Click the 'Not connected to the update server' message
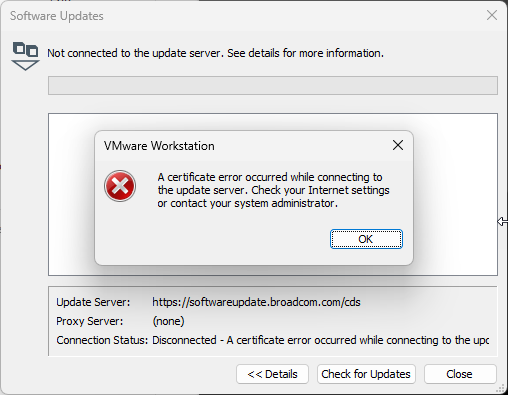Viewport: 508px width, 395px height. pos(215,53)
